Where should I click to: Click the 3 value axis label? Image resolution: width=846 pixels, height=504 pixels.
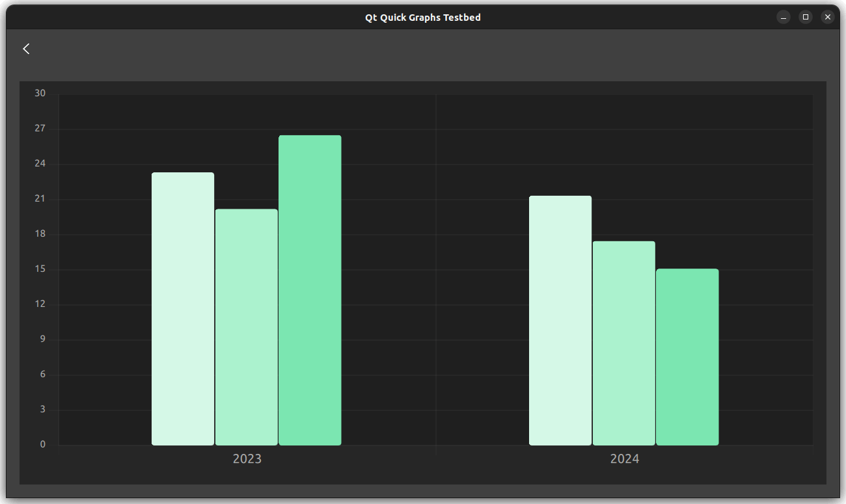43,410
